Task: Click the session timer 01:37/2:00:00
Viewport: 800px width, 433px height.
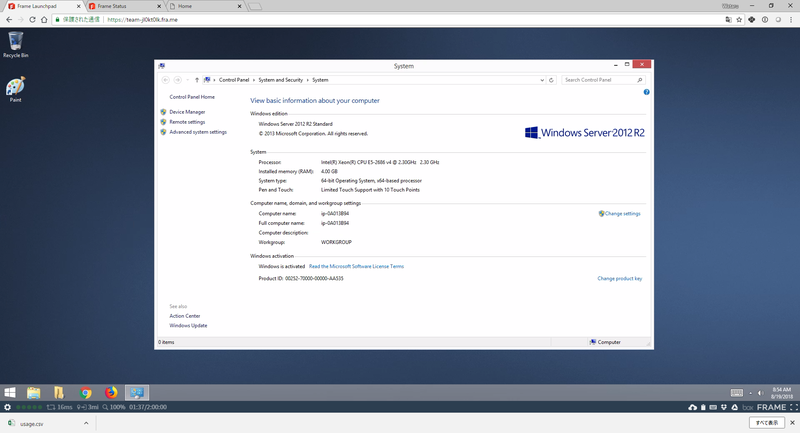Action: click(x=148, y=407)
